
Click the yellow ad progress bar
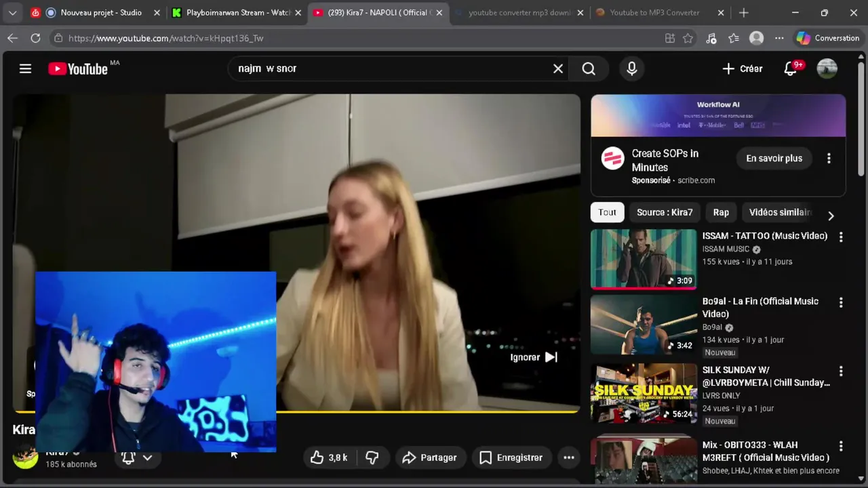pos(427,411)
